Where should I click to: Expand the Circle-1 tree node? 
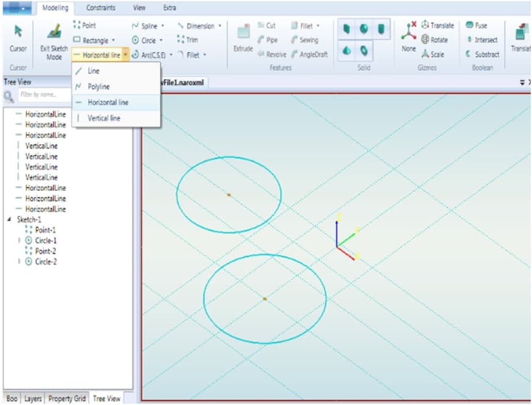[20, 241]
